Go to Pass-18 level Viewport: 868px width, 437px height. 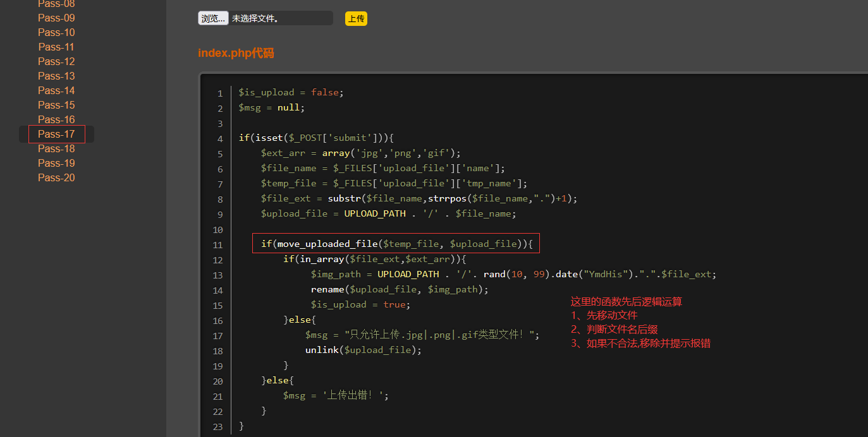[56, 148]
